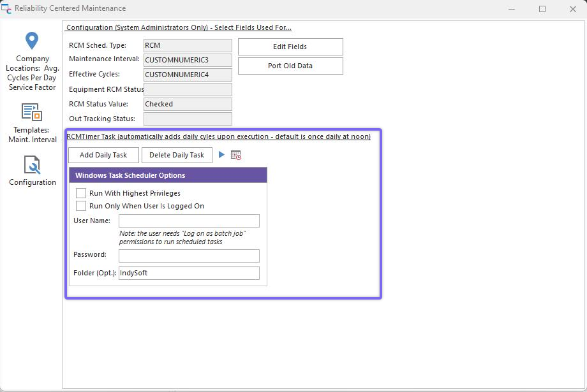
Task: Click the Delete Daily Task button
Action: 177,155
